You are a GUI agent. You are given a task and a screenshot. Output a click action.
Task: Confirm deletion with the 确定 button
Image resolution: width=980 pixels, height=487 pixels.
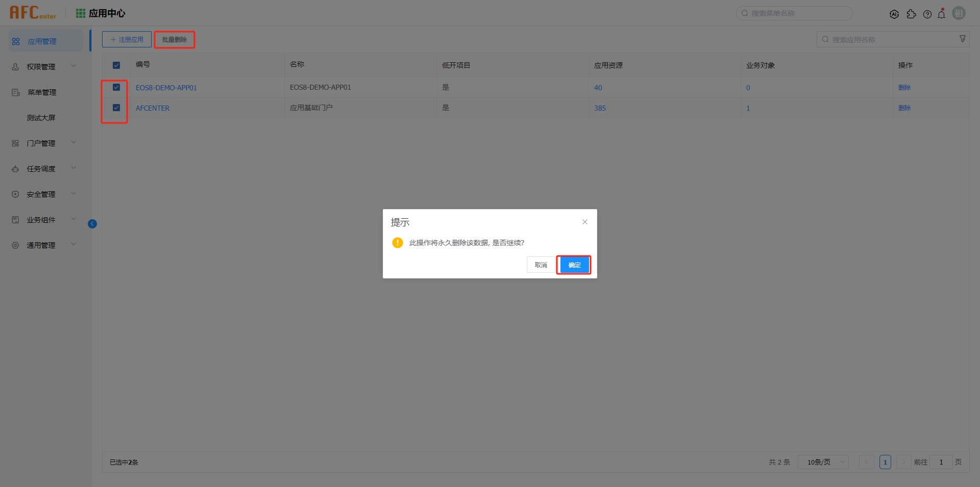(574, 265)
